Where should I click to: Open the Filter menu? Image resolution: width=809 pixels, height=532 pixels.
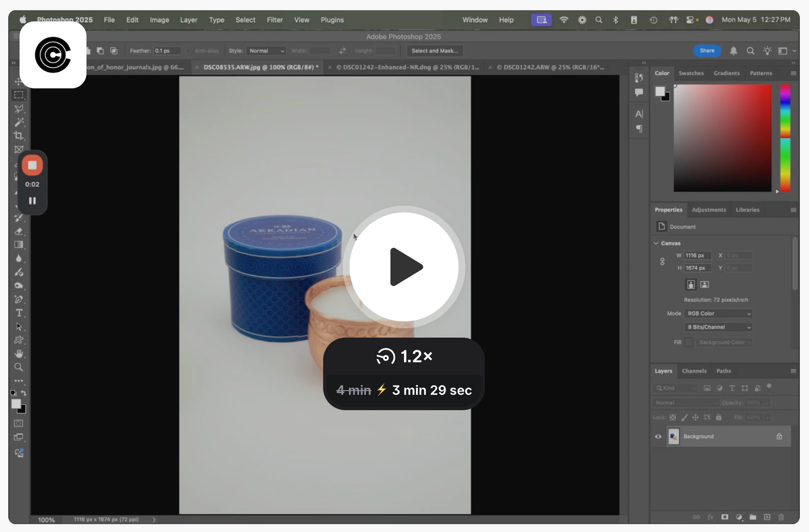275,20
